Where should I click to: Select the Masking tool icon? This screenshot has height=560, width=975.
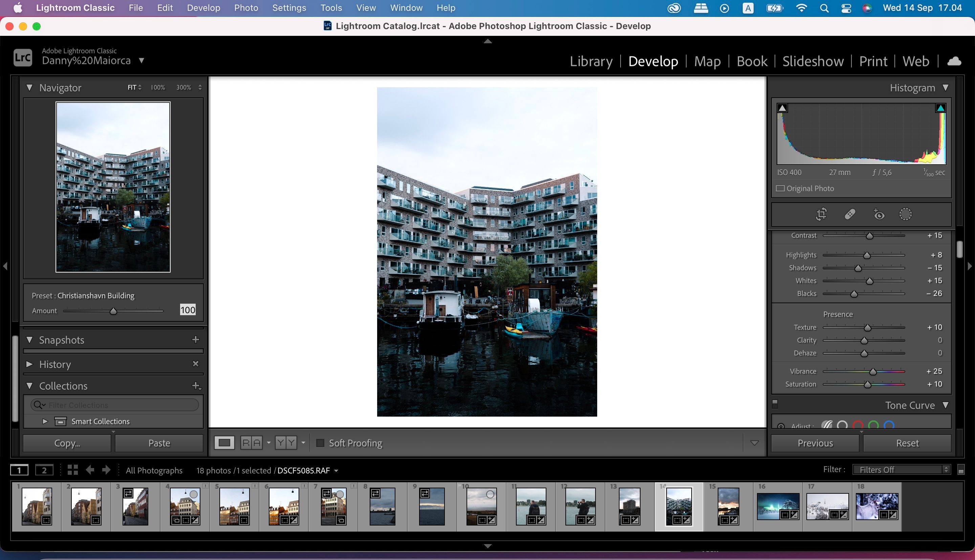(x=905, y=215)
